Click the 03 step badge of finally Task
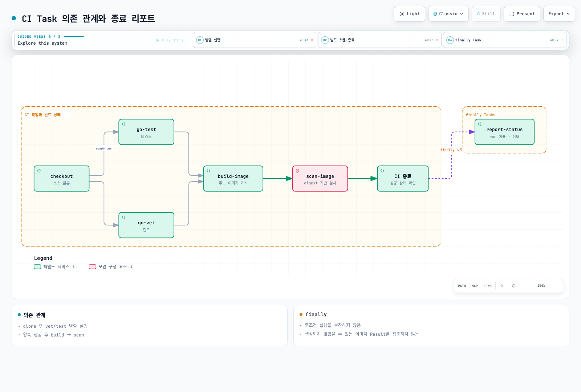 (x=450, y=40)
